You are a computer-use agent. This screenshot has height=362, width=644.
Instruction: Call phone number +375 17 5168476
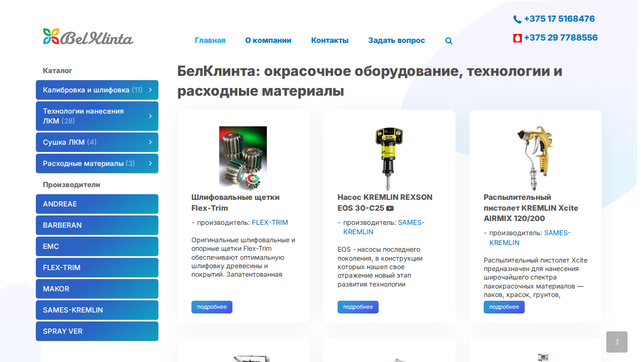pos(559,19)
